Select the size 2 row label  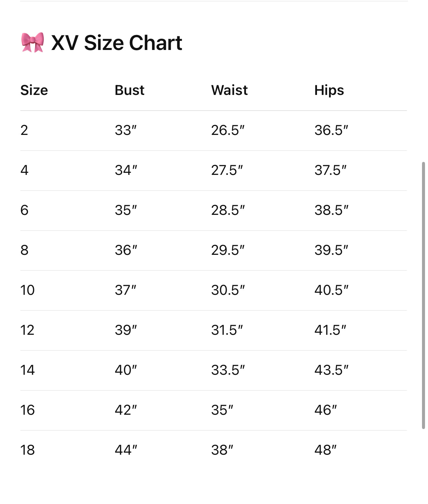pos(24,130)
